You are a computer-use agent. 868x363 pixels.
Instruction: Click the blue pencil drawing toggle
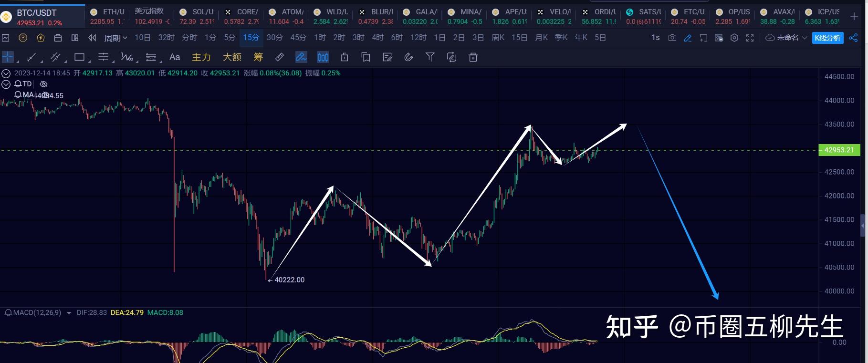tap(688, 38)
